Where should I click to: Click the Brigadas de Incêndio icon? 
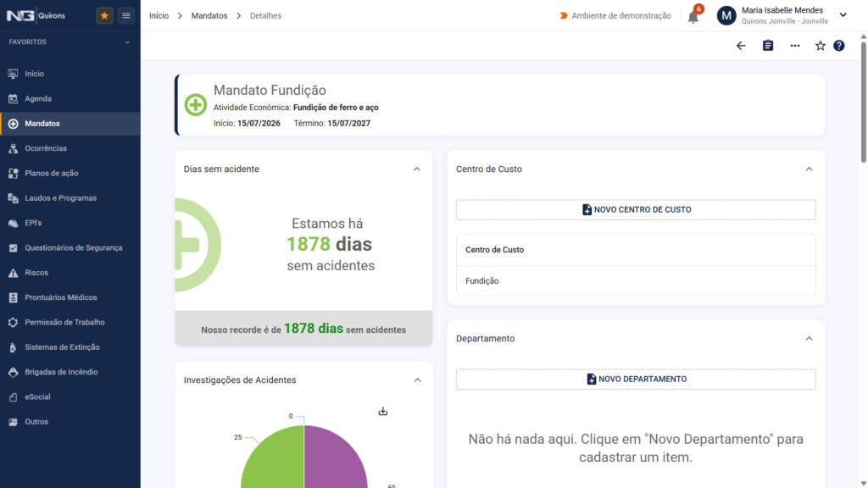[x=14, y=373]
